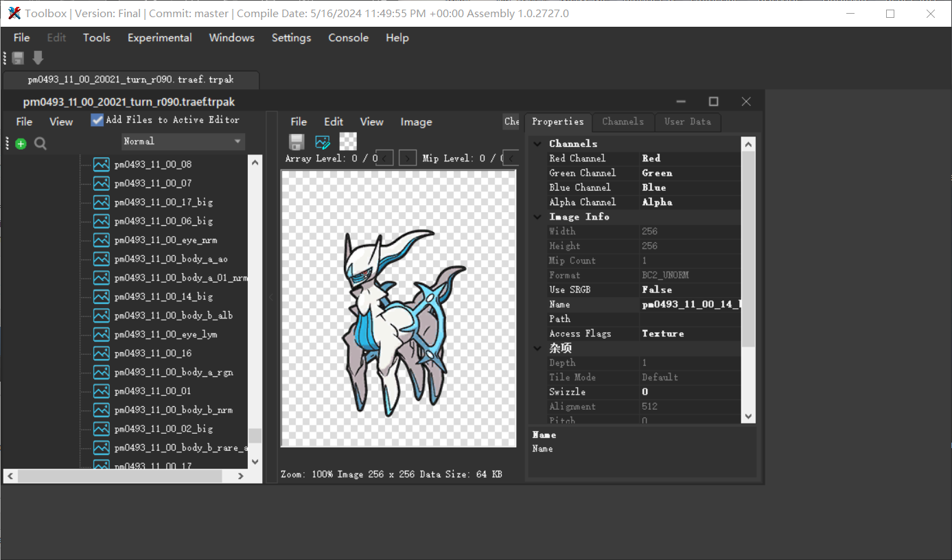Select texture pm0493_11_00_02_big in tree
This screenshot has width=952, height=560.
[x=164, y=429]
